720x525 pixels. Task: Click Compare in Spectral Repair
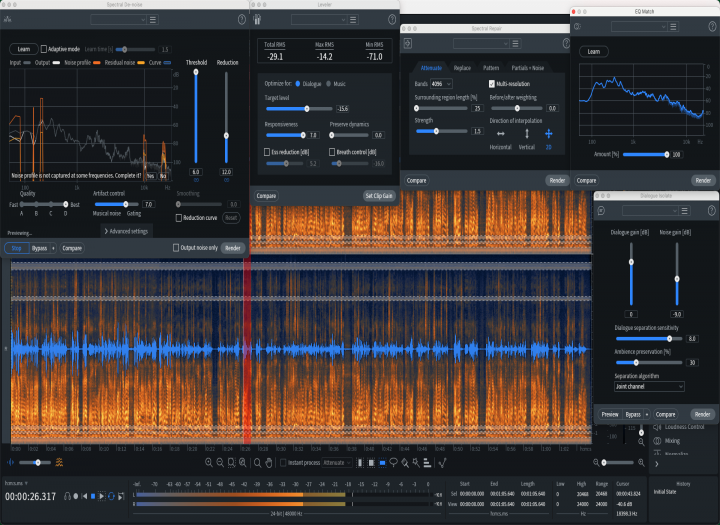[x=416, y=181]
